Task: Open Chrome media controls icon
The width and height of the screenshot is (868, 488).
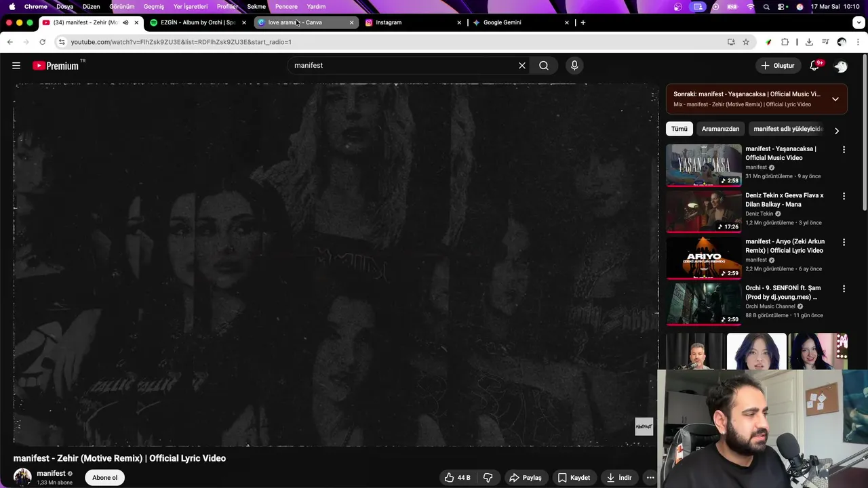Action: tap(825, 42)
